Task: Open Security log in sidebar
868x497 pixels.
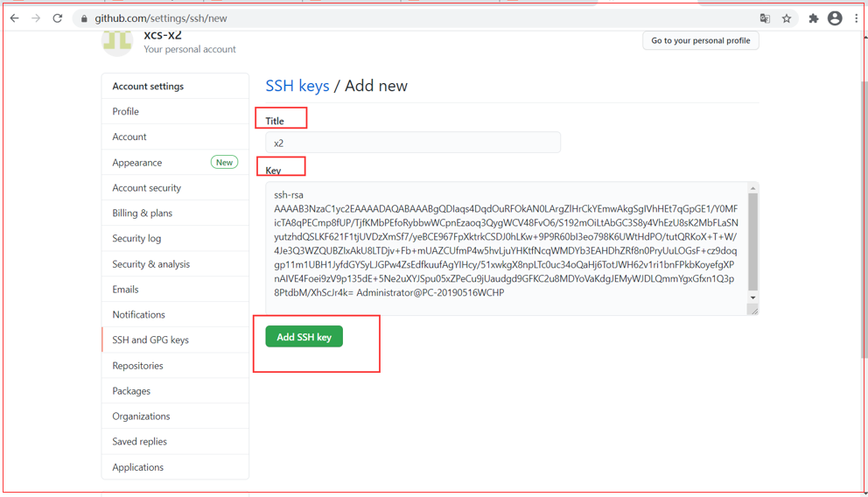Action: pos(176,239)
